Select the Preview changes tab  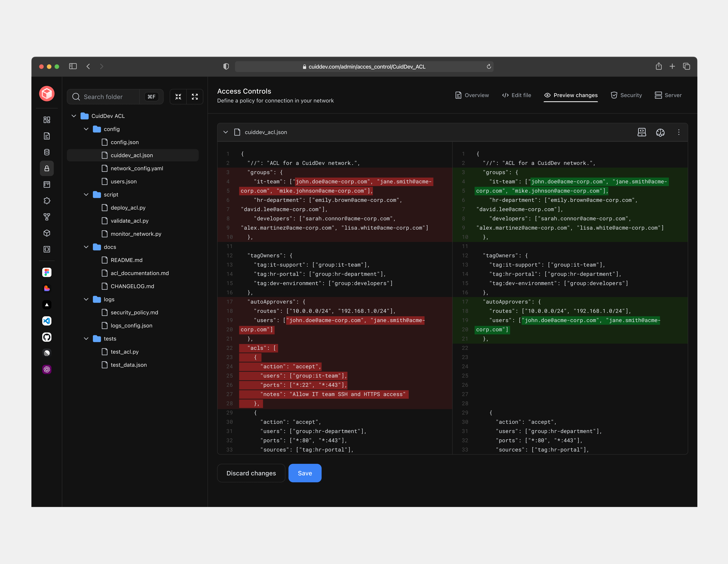[x=571, y=95]
